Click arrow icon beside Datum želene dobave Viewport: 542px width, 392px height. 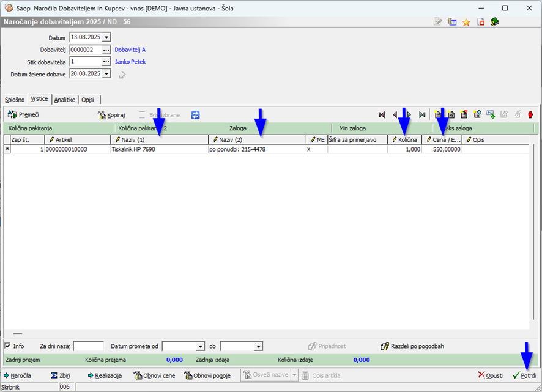click(x=122, y=75)
